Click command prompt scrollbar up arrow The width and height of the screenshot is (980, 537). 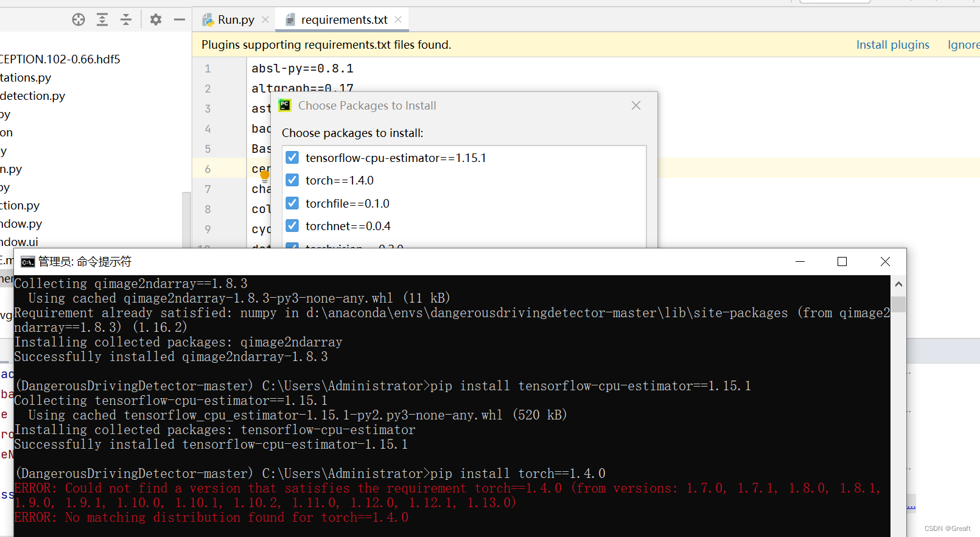coord(898,284)
